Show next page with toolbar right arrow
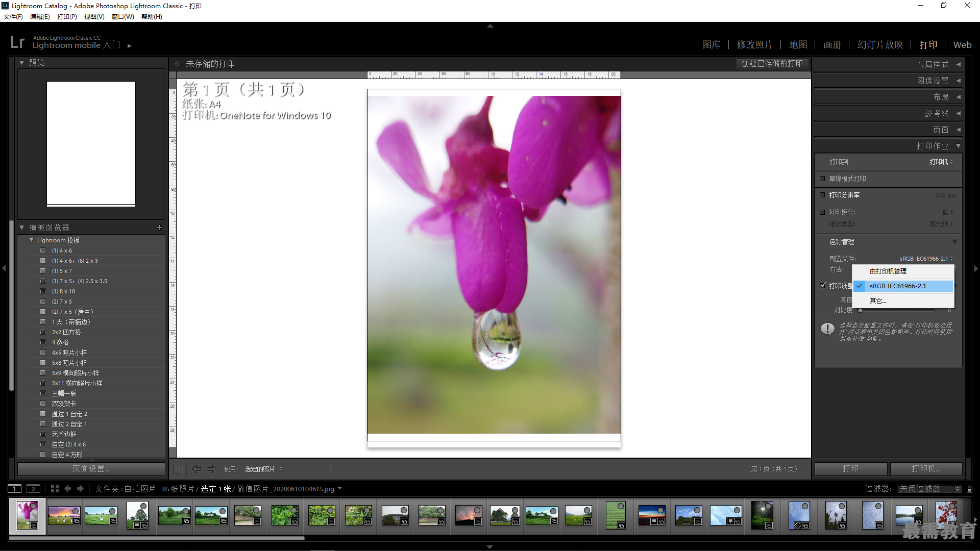Image resolution: width=980 pixels, height=551 pixels. 212,469
